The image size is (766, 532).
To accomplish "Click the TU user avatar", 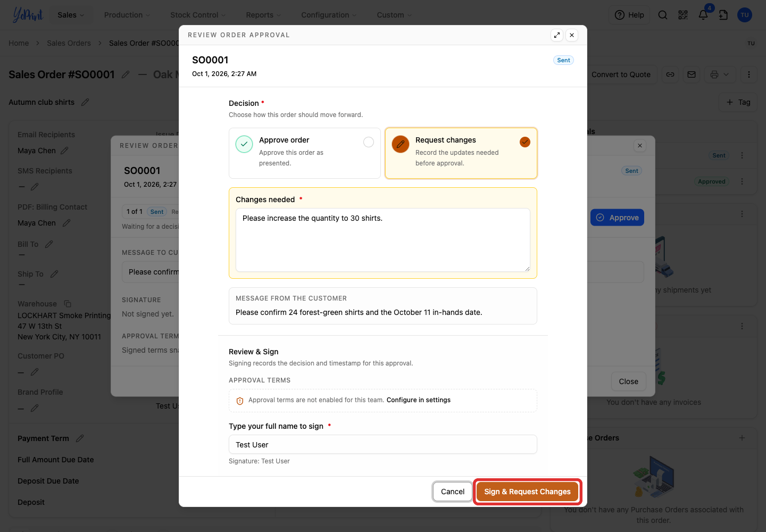I will (745, 15).
